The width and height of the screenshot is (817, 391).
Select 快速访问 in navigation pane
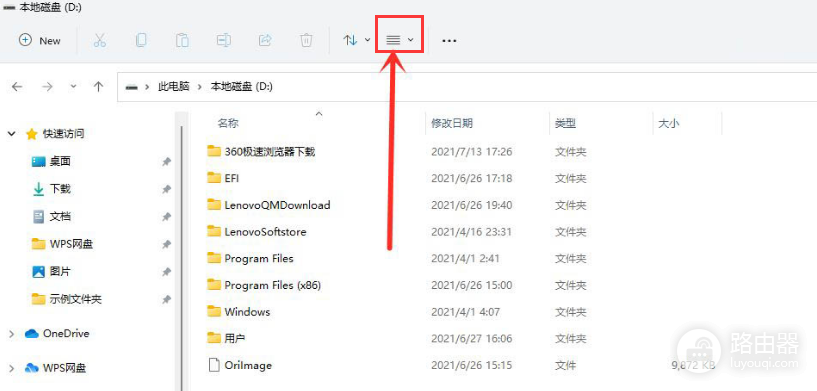(63, 134)
